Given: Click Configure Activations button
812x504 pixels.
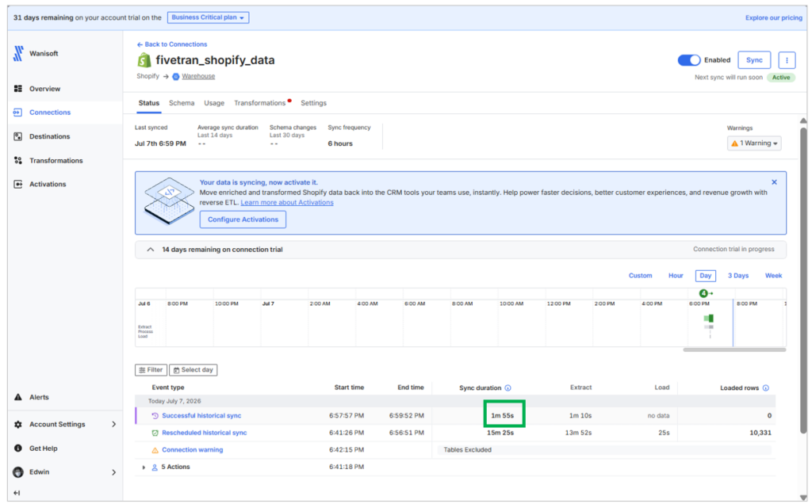Looking at the screenshot, I should click(243, 220).
